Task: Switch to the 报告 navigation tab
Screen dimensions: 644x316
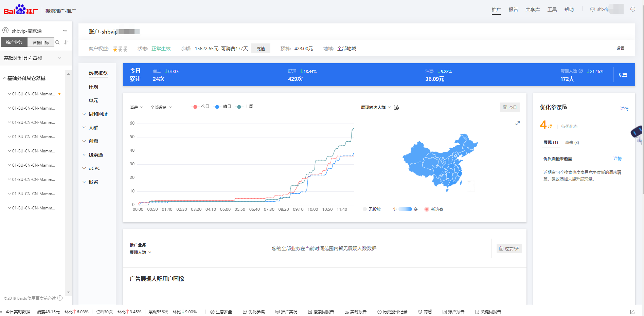Action: 513,10
